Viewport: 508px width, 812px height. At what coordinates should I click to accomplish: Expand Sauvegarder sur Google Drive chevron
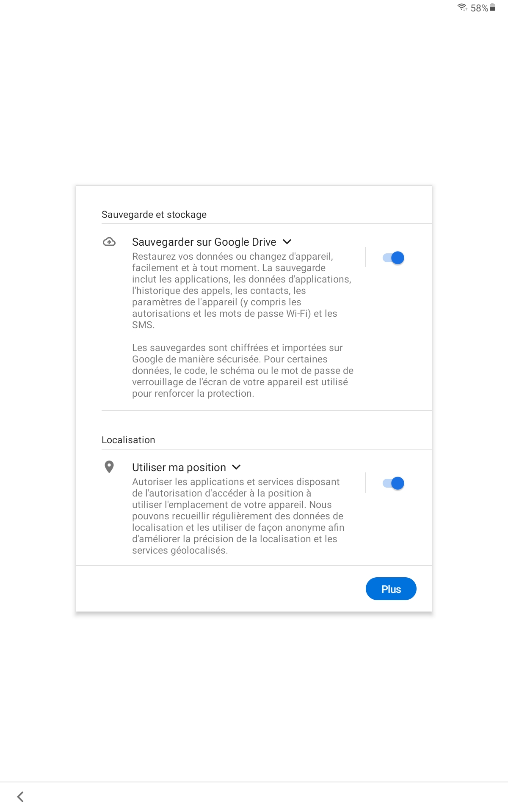(x=287, y=242)
